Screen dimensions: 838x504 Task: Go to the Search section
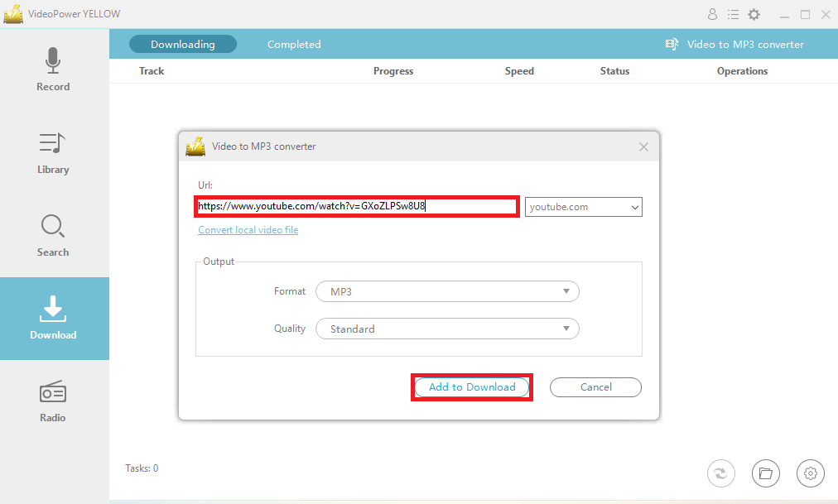click(x=53, y=236)
